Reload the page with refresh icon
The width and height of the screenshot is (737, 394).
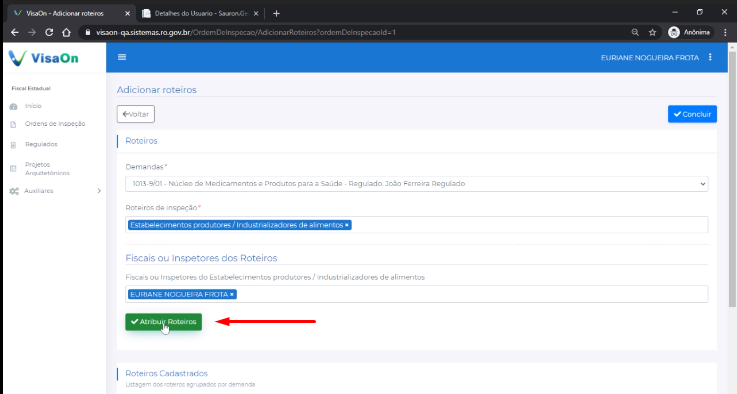pyautogui.click(x=49, y=32)
